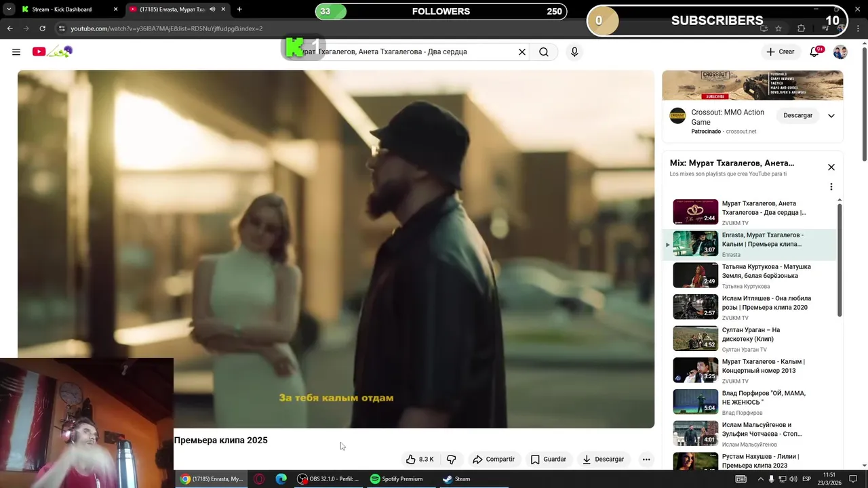Like the video with thumbs up
The width and height of the screenshot is (868, 488).
pyautogui.click(x=420, y=459)
